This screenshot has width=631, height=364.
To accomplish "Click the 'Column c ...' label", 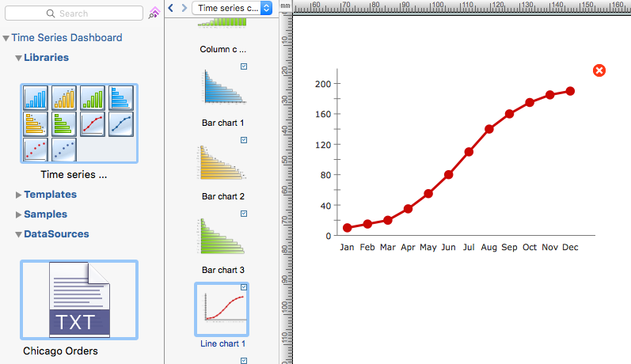I will 223,50.
